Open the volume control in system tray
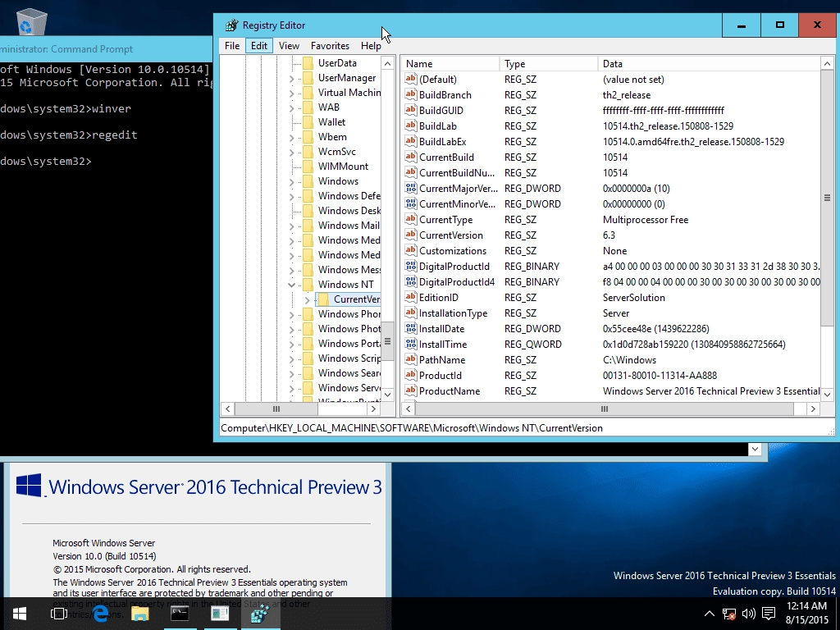 pos(748,614)
